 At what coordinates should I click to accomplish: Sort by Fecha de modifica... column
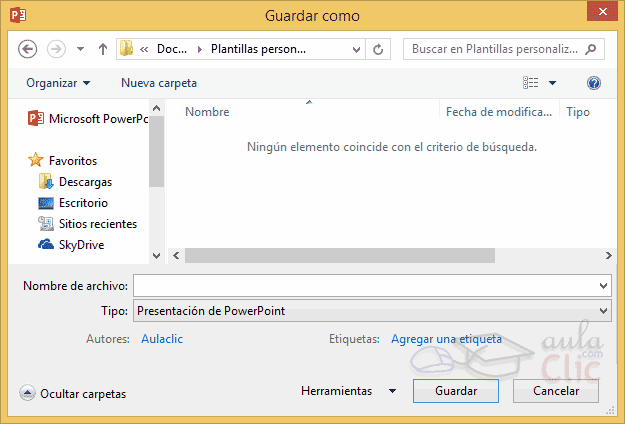pos(499,112)
